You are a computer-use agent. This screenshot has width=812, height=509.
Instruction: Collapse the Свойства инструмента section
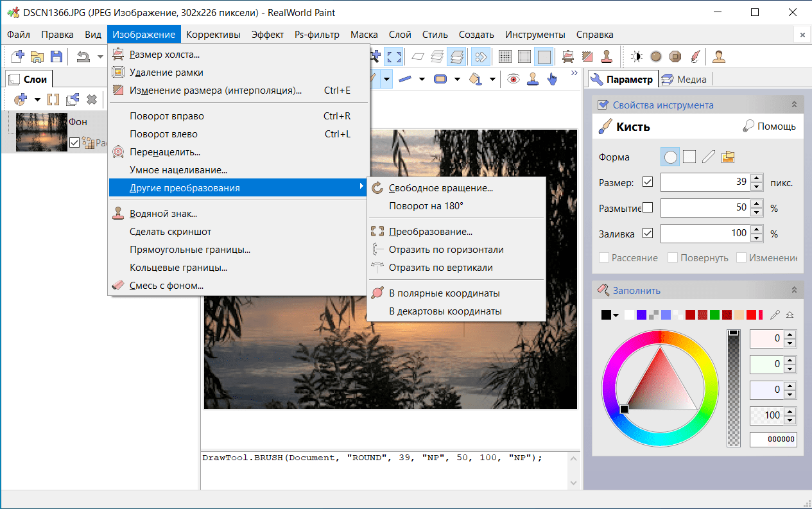pyautogui.click(x=794, y=105)
